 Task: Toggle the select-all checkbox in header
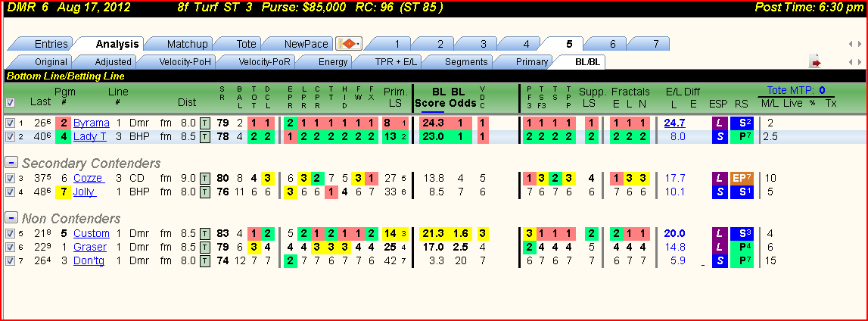tap(9, 102)
